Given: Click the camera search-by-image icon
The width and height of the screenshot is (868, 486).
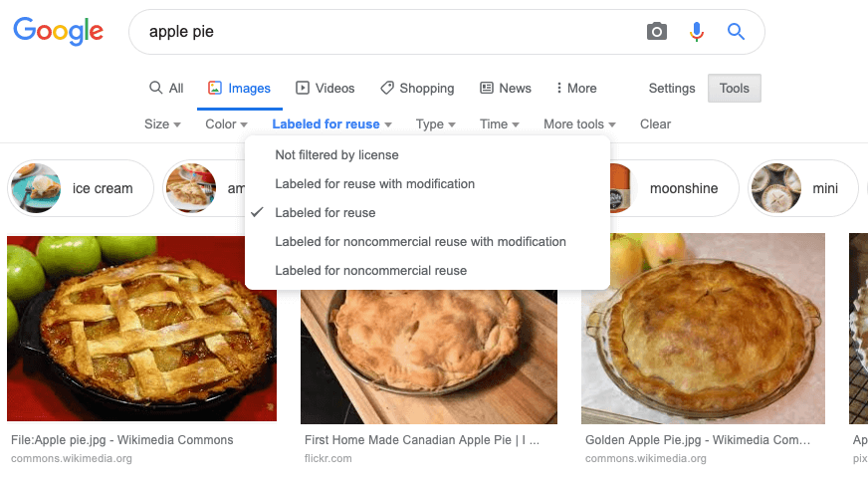Looking at the screenshot, I should tap(657, 32).
